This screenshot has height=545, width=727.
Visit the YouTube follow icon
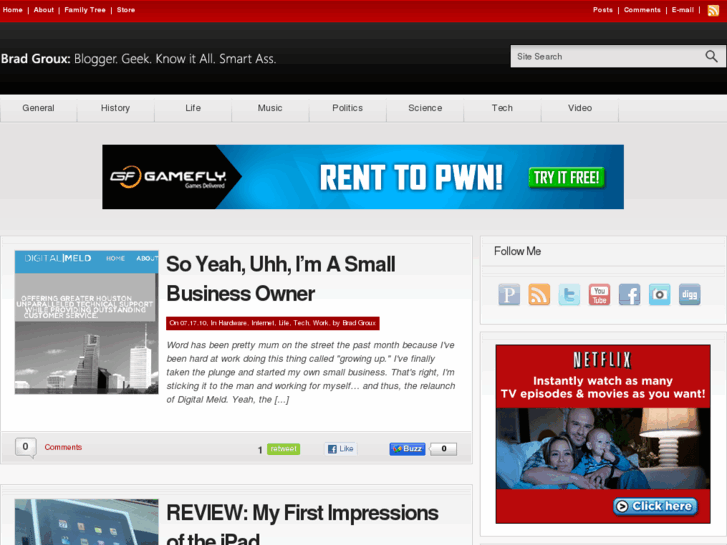click(599, 295)
